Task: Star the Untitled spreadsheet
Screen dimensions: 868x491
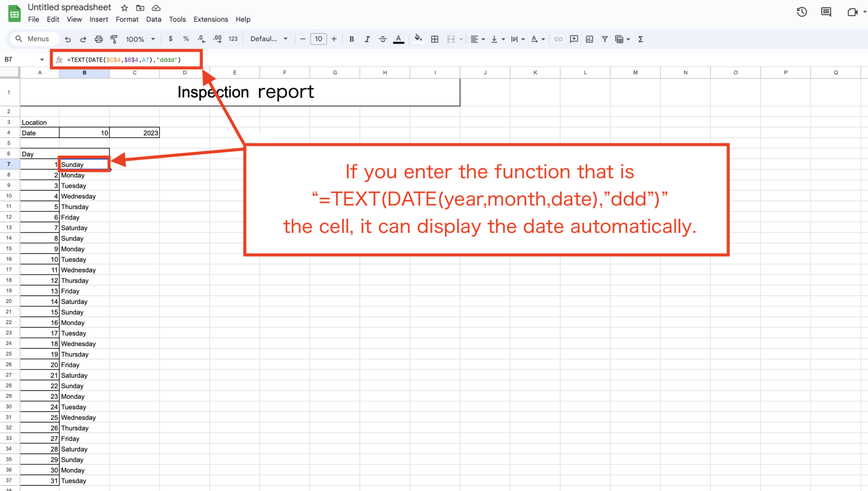Action: tap(124, 8)
